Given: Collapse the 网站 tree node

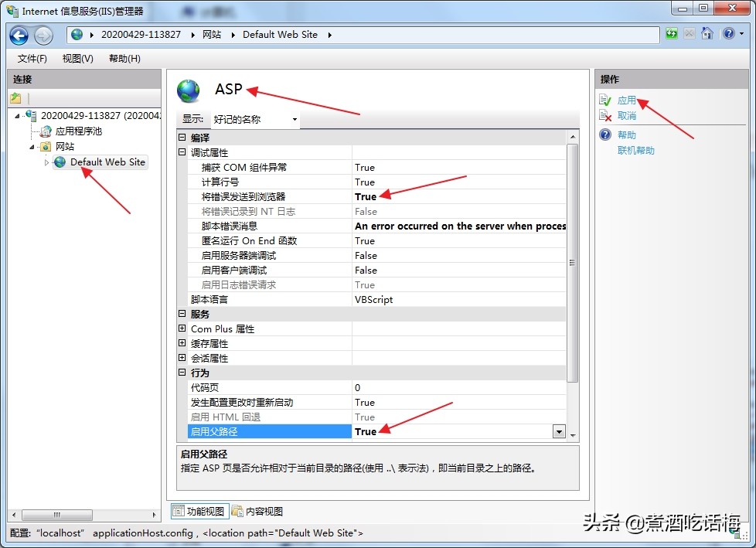Looking at the screenshot, I should [32, 147].
